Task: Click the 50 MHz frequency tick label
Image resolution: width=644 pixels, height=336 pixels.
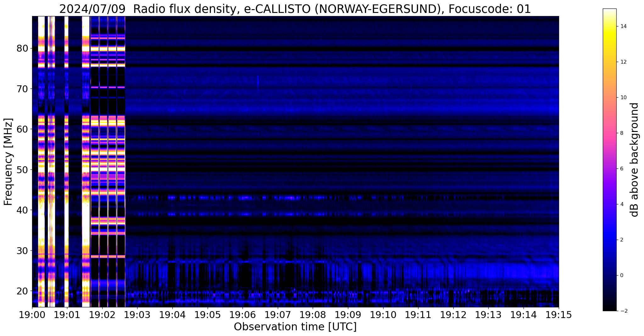Action: (x=23, y=170)
